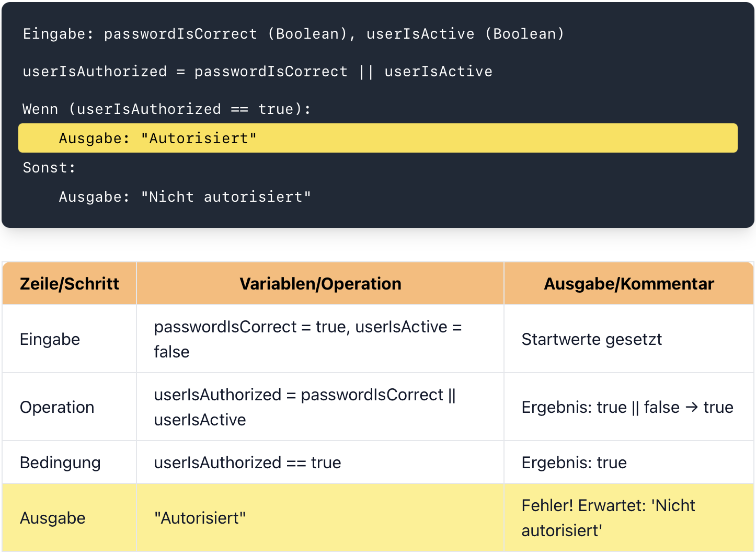The image size is (756, 555).
Task: Click the userIsAuthorized = passwordIsCorrect || userIsActive cell
Action: tap(320, 407)
